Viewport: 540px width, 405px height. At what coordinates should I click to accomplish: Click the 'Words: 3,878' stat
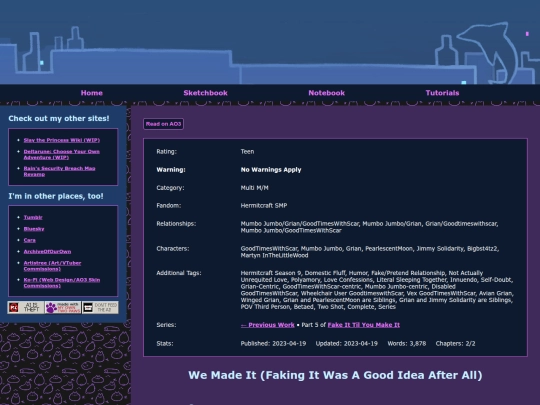(407, 343)
